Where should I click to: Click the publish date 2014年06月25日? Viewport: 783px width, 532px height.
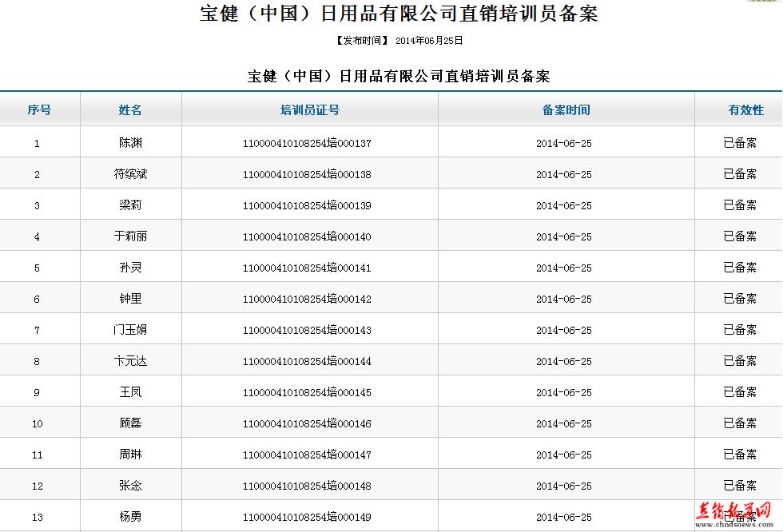429,41
